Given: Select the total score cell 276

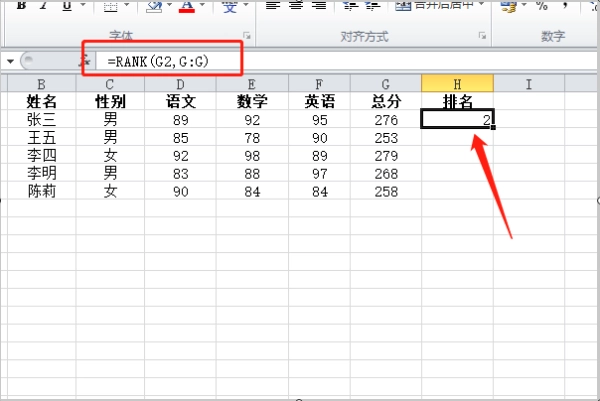Looking at the screenshot, I should [x=386, y=120].
